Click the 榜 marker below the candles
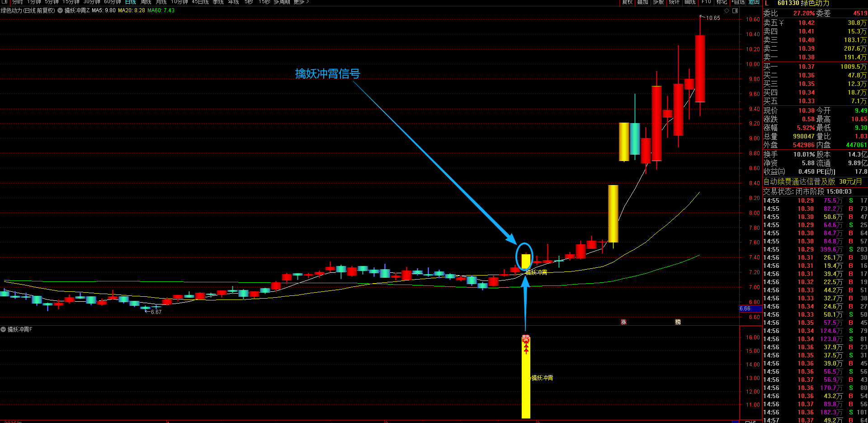Screen dimensions: 868x423 click(678, 322)
